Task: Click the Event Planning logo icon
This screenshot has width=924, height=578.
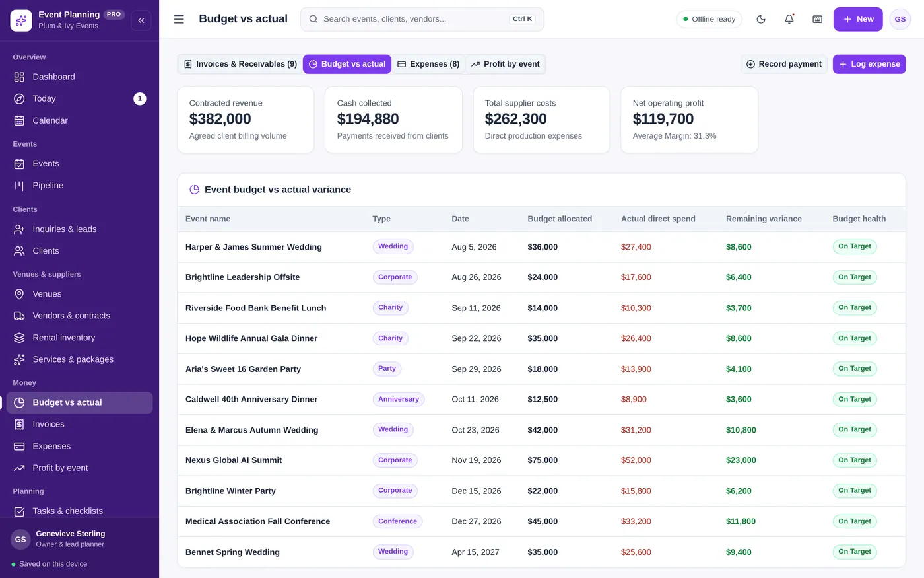Action: pos(21,20)
